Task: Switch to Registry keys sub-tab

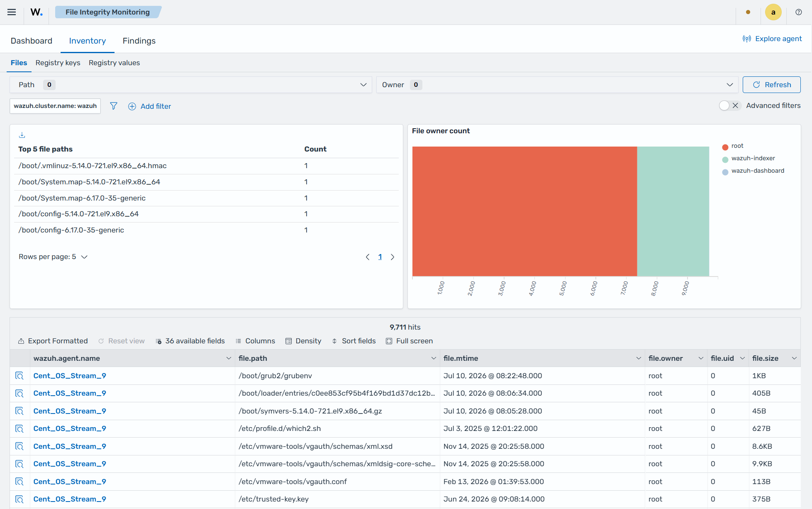Action: pos(58,63)
